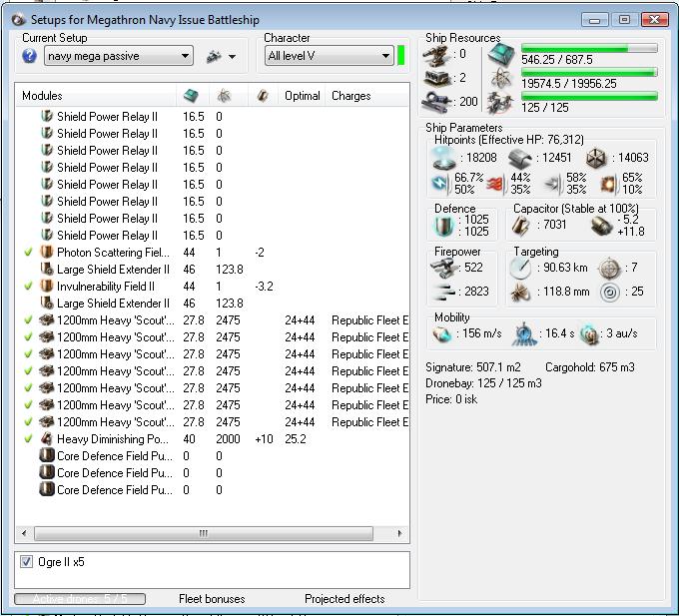Viewport: 679px width, 616px height.
Task: Click the shield hitpoints icon
Action: click(x=444, y=158)
